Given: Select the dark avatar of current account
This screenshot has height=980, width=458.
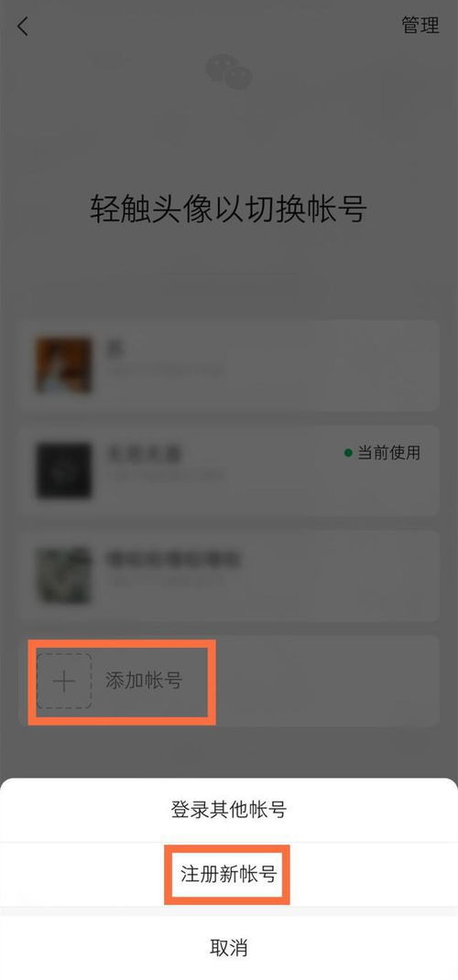Looking at the screenshot, I should pyautogui.click(x=63, y=470).
